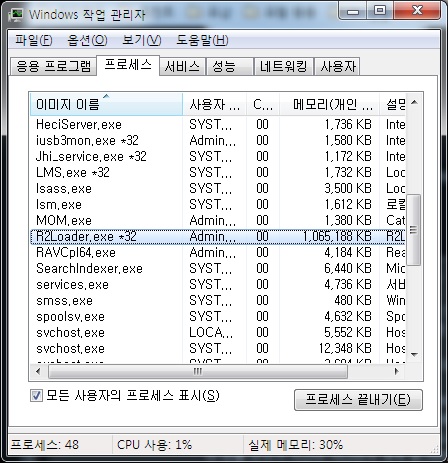Open the 옵션(O) menu
The width and height of the screenshot is (448, 463).
pyautogui.click(x=87, y=40)
